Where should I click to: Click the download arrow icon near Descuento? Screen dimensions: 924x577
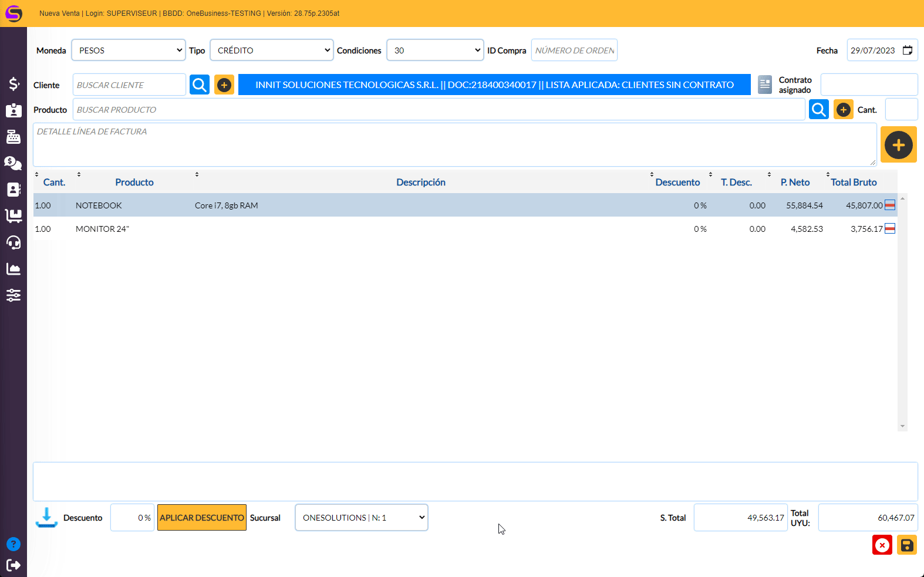coord(46,517)
